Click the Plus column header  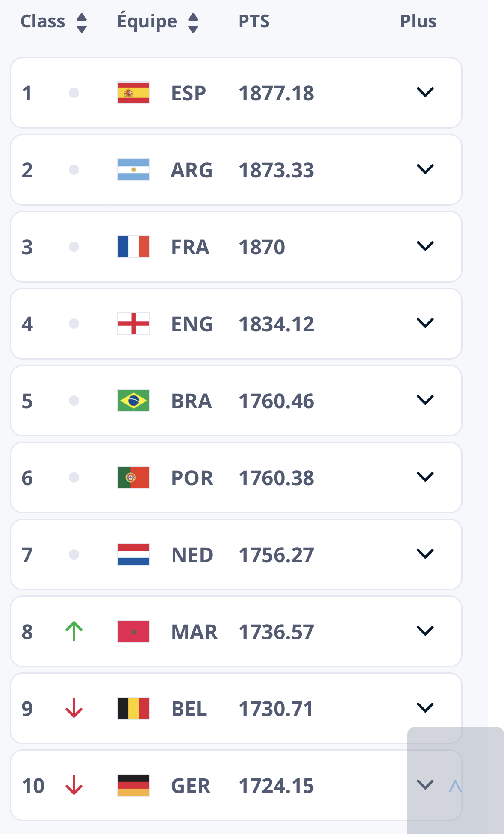coord(418,21)
